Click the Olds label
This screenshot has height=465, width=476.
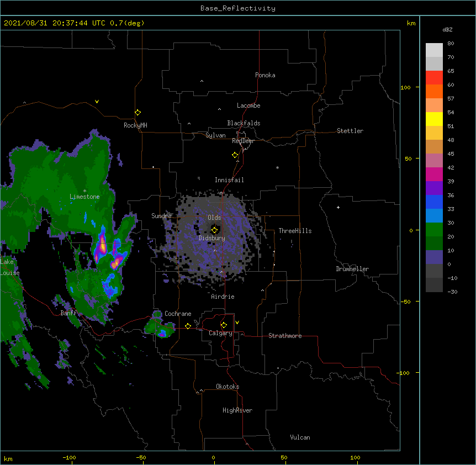(x=214, y=218)
